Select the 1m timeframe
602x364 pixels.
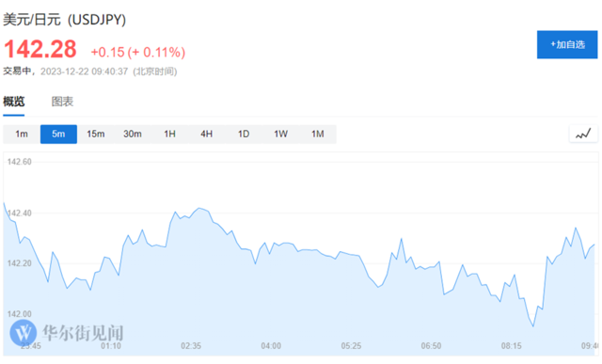22,134
